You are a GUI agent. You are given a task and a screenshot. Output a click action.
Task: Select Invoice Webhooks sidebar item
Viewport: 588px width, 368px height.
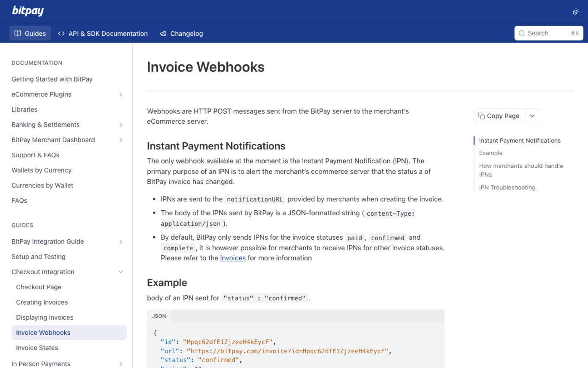click(x=69, y=333)
